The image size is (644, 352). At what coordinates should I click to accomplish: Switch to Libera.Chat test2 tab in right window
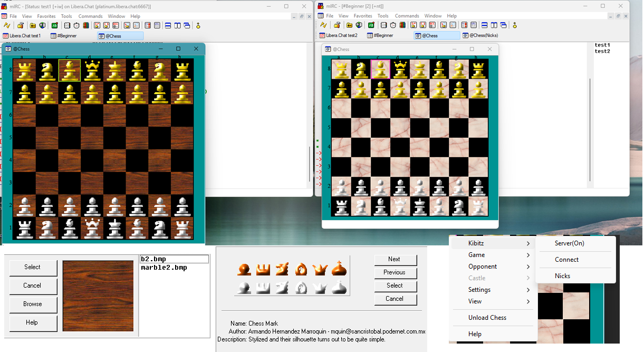point(338,36)
